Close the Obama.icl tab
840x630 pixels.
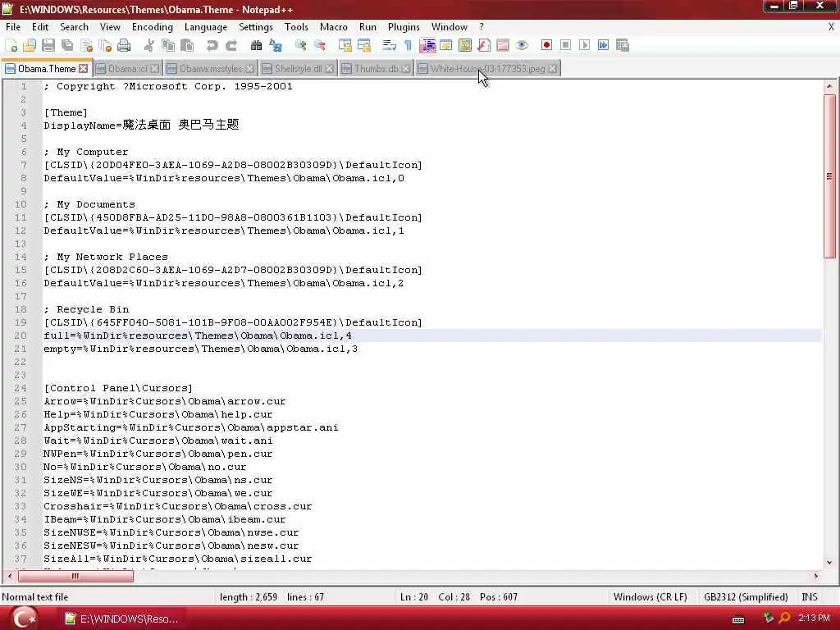[x=154, y=69]
